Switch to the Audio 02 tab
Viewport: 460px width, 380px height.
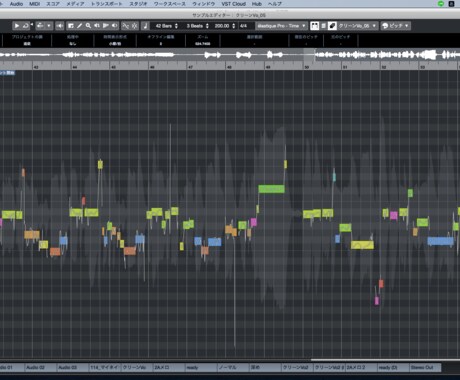(40, 367)
